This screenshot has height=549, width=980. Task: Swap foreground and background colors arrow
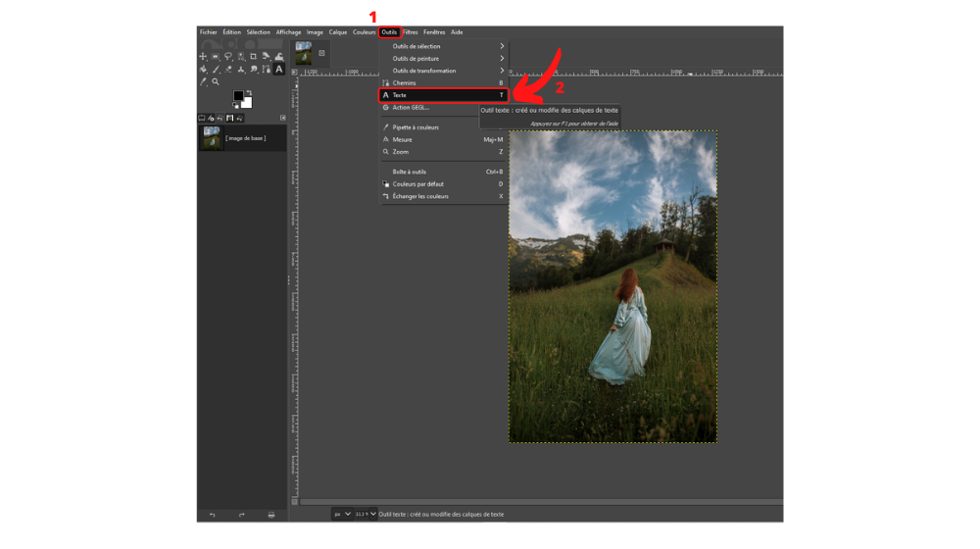(x=249, y=92)
